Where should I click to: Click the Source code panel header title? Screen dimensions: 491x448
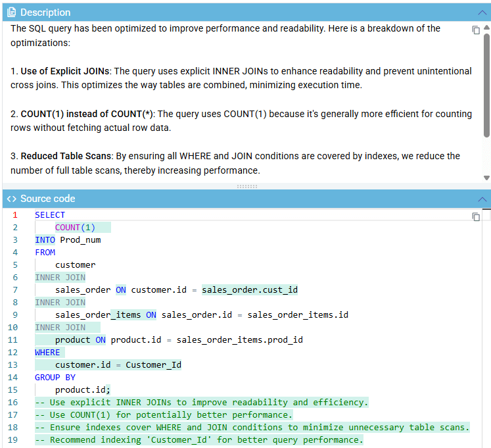[x=47, y=199]
